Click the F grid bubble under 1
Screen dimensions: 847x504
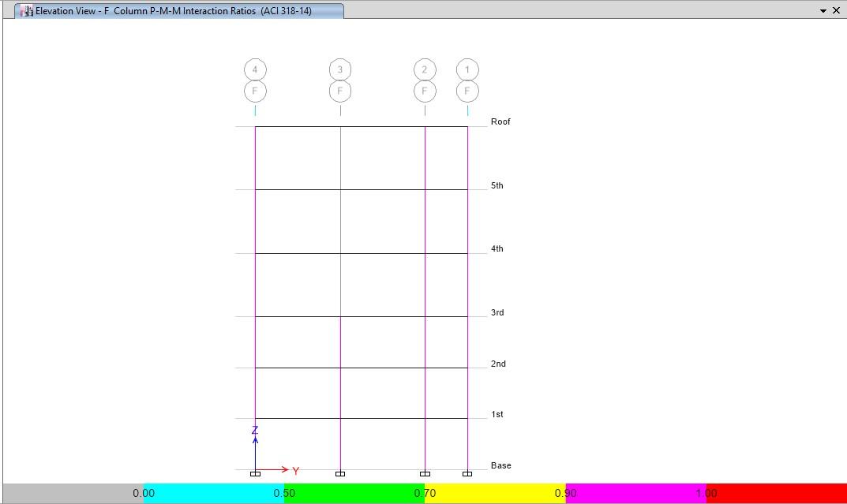(467, 91)
